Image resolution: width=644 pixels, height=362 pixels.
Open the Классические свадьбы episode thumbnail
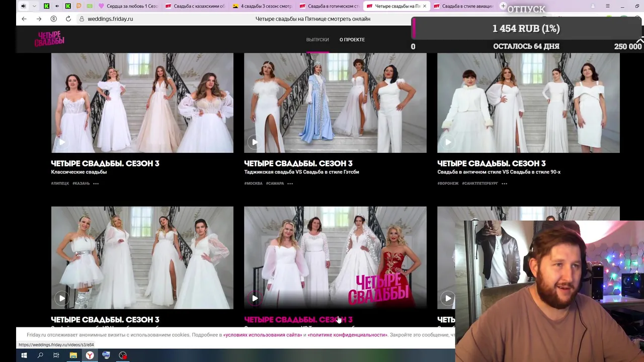[142, 103]
